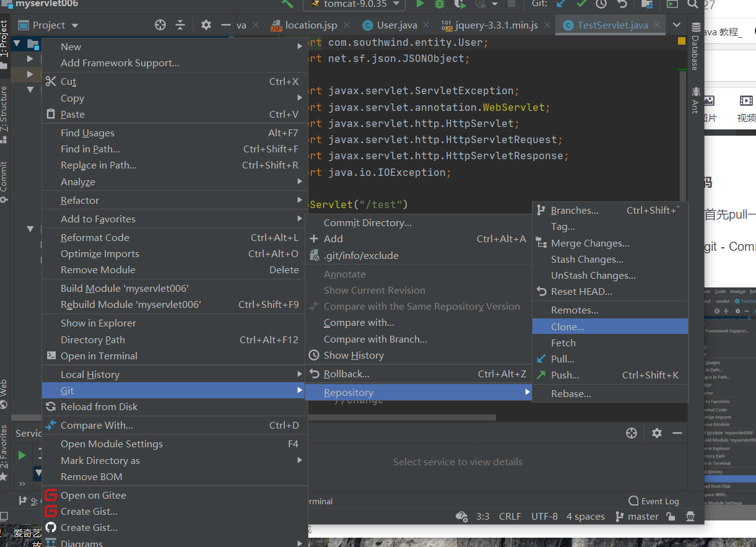Click the Debug bug icon in toolbar
Screen dimensions: 756x547
pyautogui.click(x=439, y=4)
